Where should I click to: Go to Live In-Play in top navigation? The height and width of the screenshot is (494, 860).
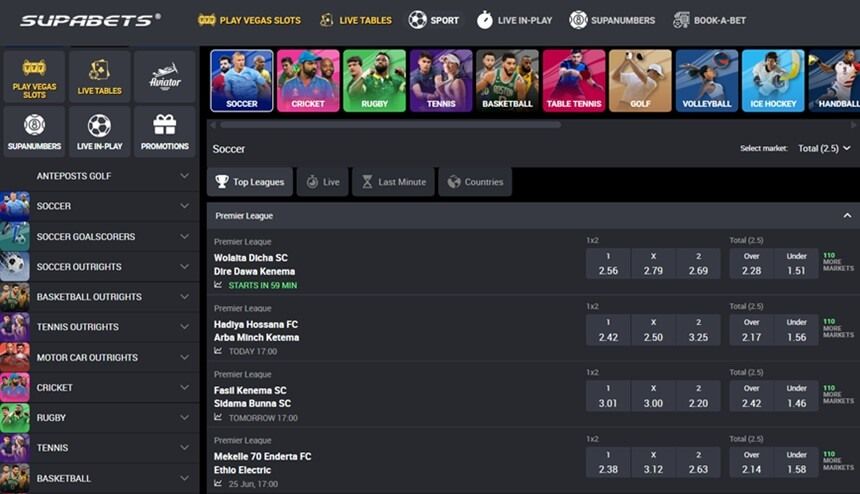coord(514,20)
